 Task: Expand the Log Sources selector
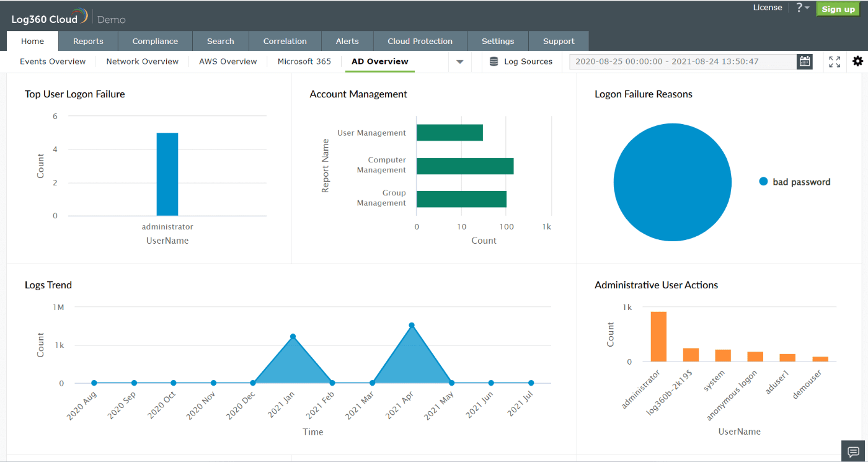point(528,61)
